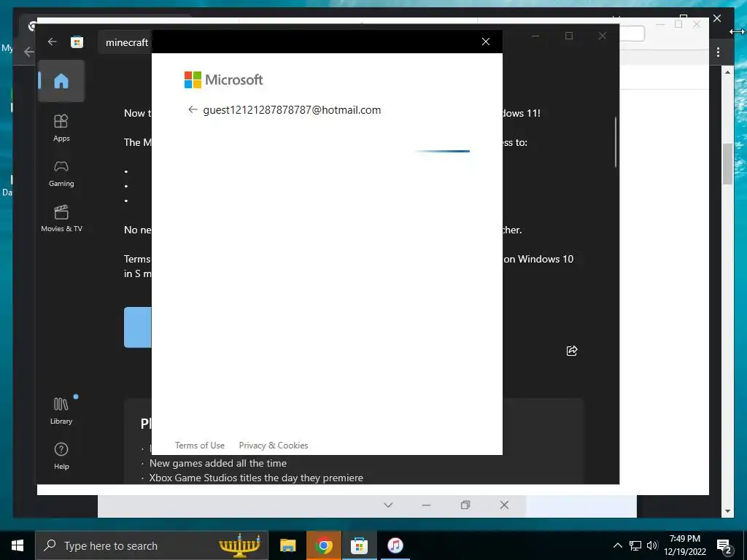Open the clock showing 7:49 PM

coord(684,545)
